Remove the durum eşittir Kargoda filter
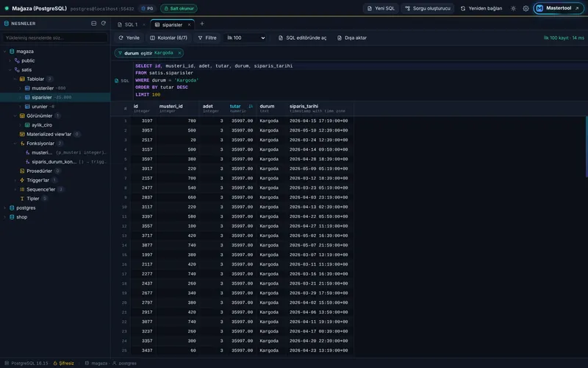Image resolution: width=588 pixels, height=368 pixels. tap(179, 53)
